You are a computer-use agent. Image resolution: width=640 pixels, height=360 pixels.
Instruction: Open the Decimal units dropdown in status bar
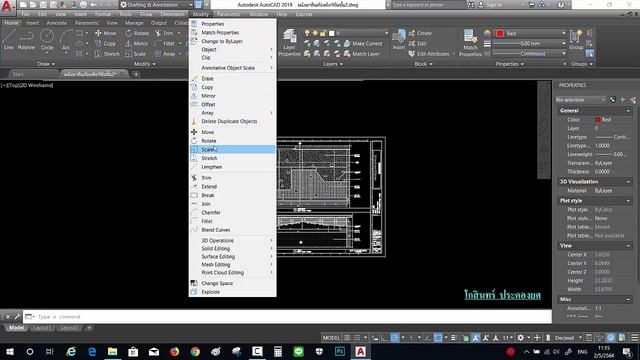point(567,338)
